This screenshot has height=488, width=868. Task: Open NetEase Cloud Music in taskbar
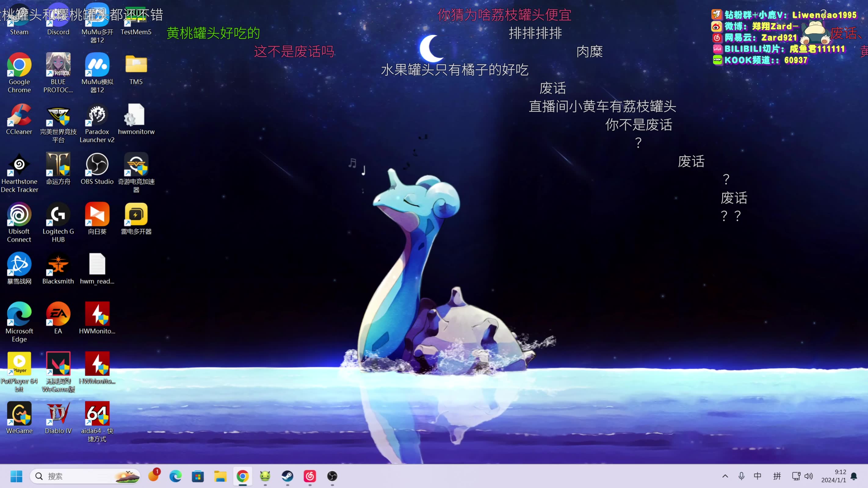pyautogui.click(x=310, y=476)
